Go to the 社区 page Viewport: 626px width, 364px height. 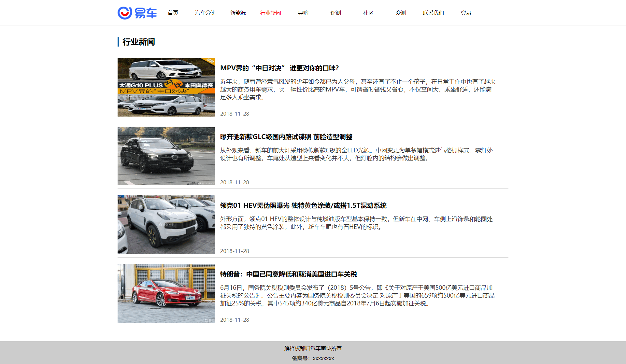click(x=368, y=13)
